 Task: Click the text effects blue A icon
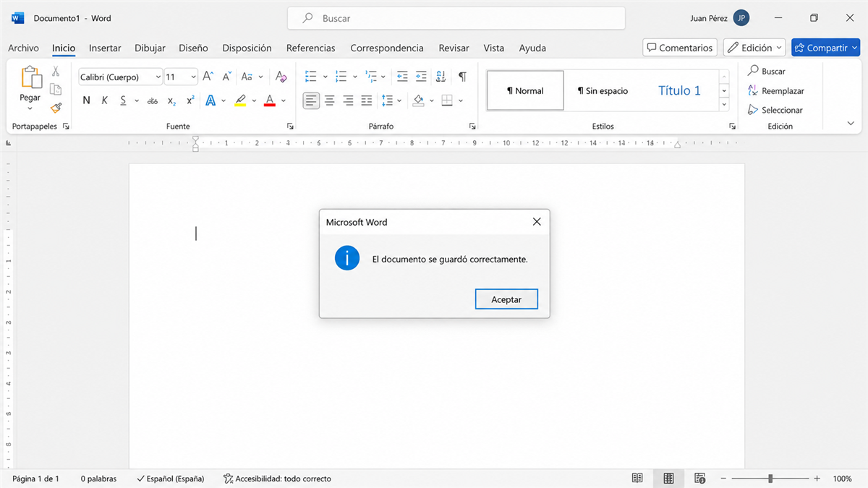(210, 100)
